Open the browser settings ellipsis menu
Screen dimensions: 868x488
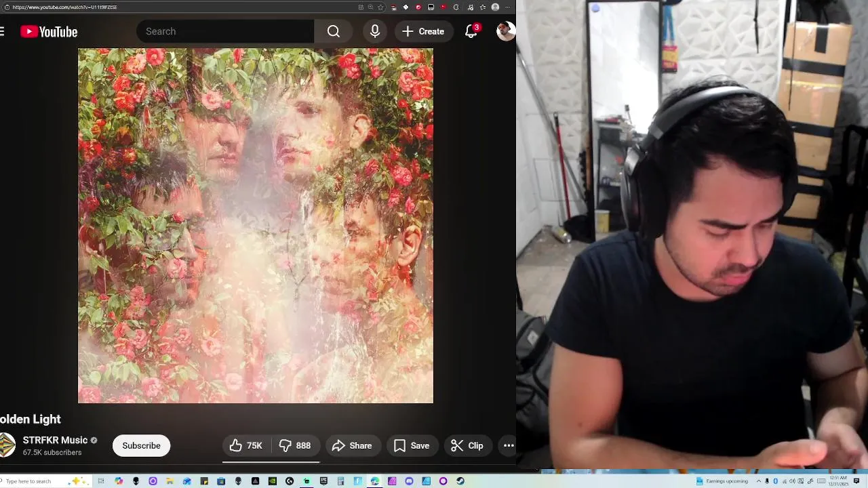(508, 7)
